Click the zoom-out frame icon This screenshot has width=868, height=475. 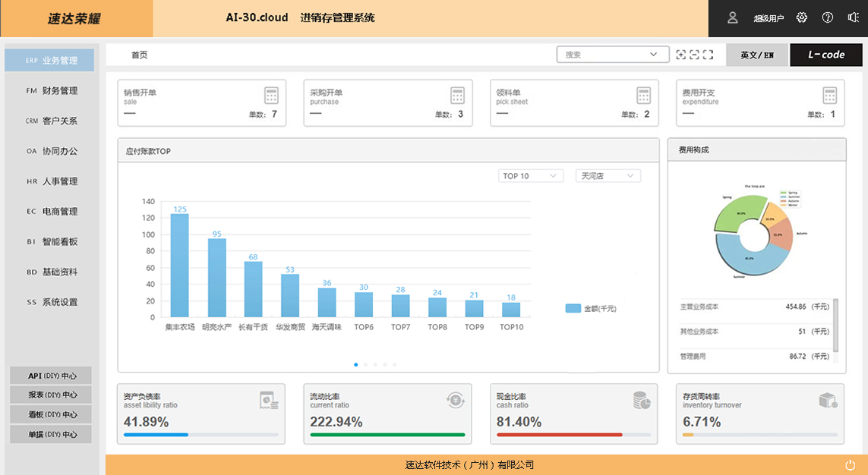[694, 55]
